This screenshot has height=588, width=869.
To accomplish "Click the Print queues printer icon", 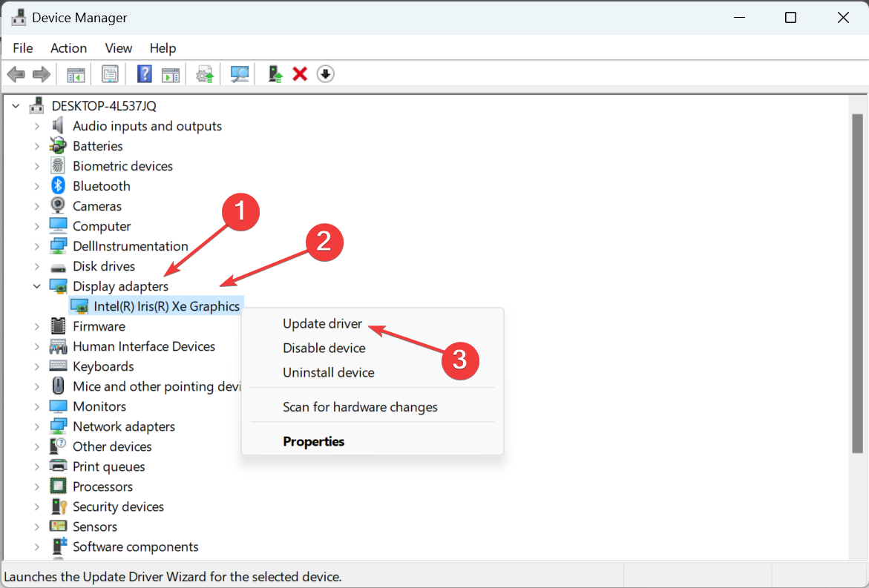I will coord(58,466).
